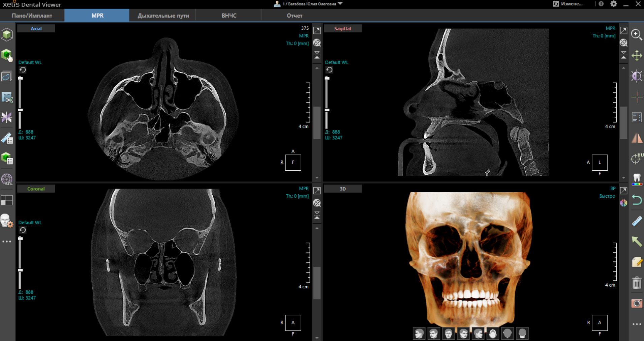Click the trash delete icon

[x=637, y=283]
